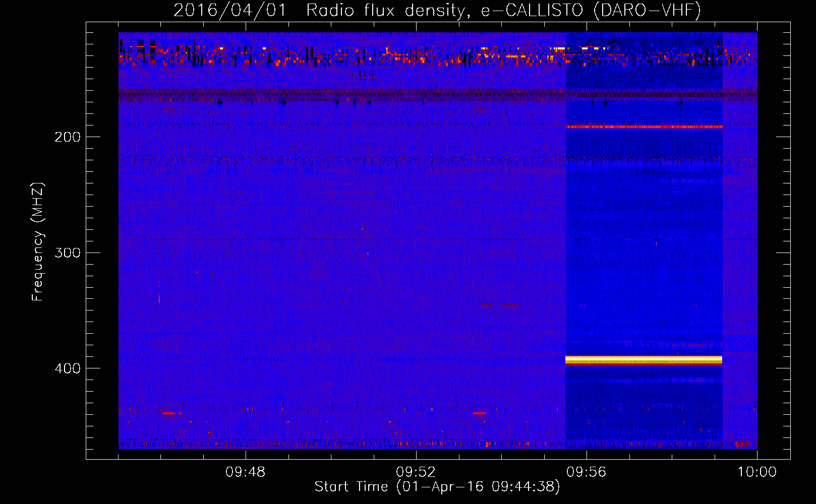Click the 'Frequency (MHZ)' axis title
This screenshot has width=816, height=504.
click(x=38, y=242)
